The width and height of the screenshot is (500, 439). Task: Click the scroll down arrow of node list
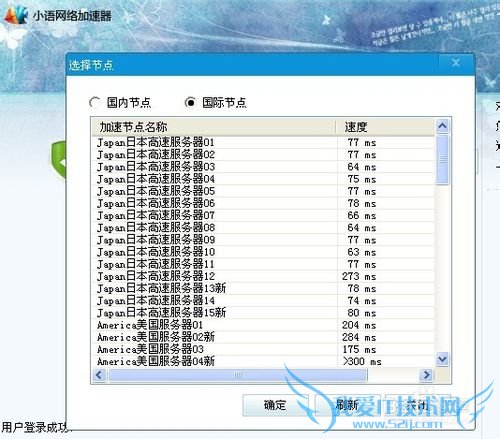442,359
